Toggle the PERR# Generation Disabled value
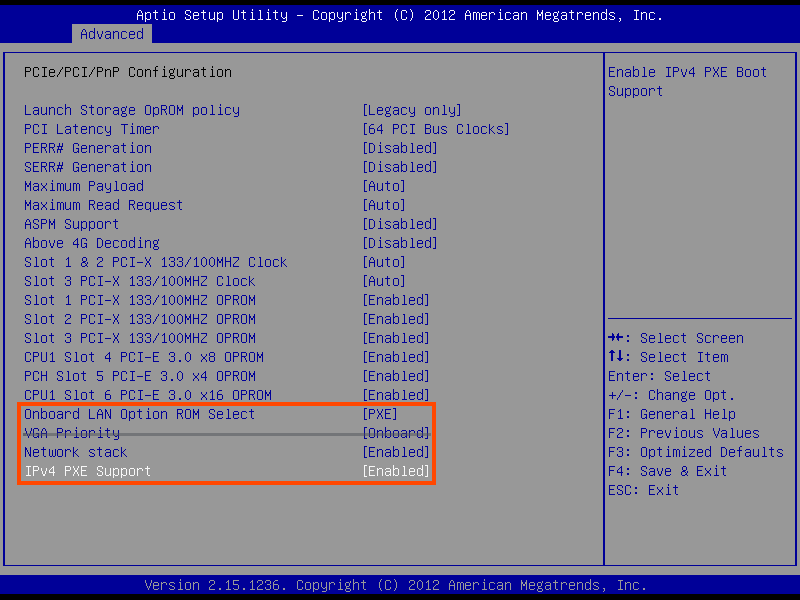Image resolution: width=800 pixels, height=600 pixels. click(x=399, y=148)
